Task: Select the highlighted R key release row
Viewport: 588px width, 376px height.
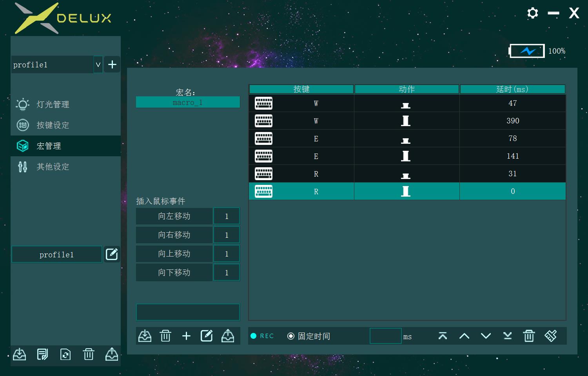Action: click(407, 191)
